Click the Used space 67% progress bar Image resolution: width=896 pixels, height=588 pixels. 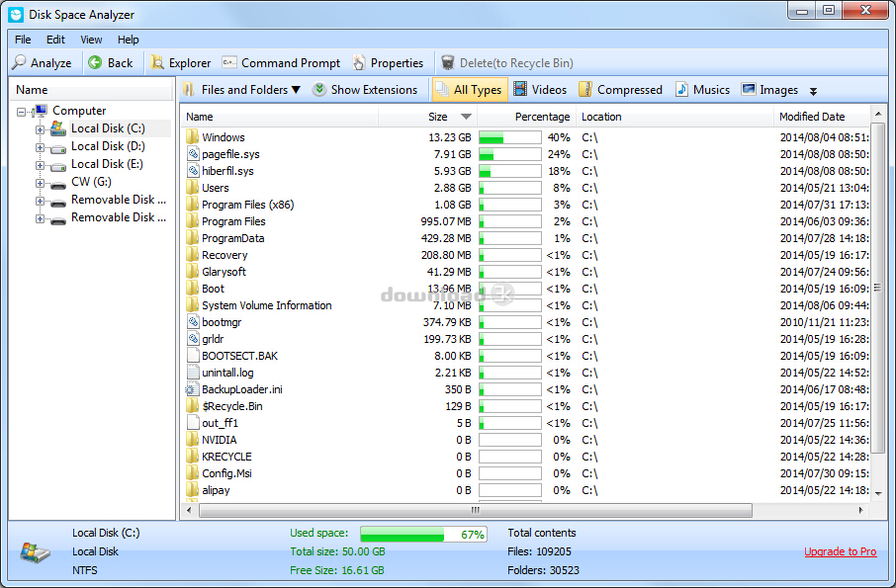423,534
